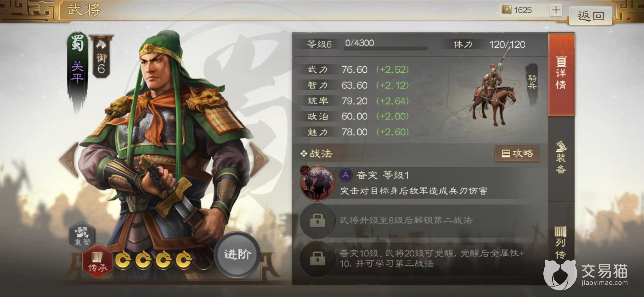Open the 装备 equipment tab
The height and width of the screenshot is (297, 644).
pyautogui.click(x=561, y=158)
